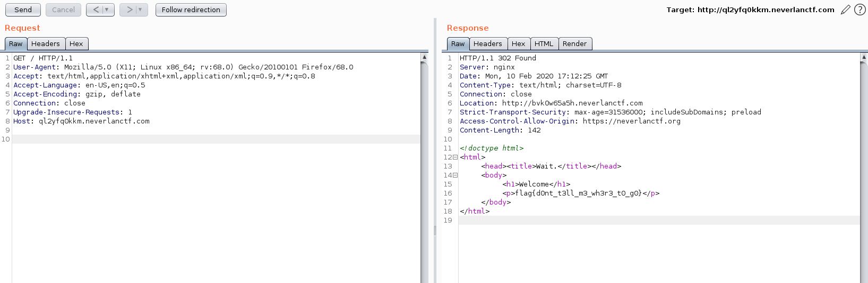
Task: Click the Send request button
Action: [x=23, y=10]
